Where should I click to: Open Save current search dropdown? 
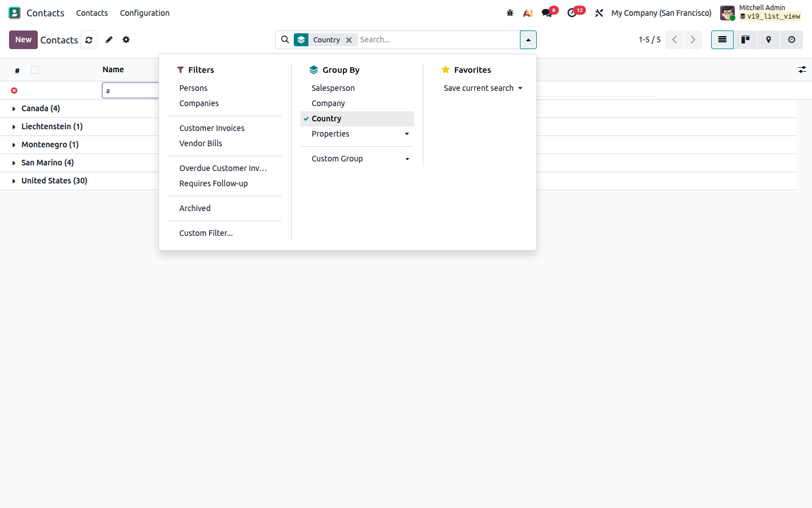click(x=483, y=88)
